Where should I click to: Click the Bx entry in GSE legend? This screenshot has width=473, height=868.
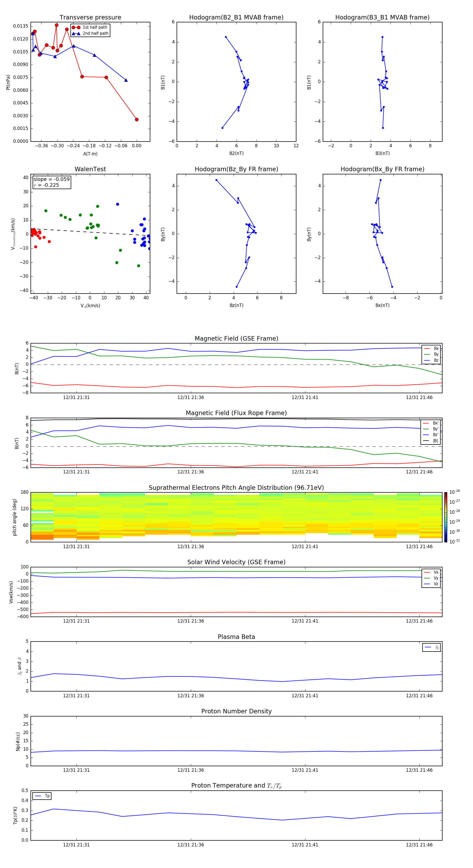pyautogui.click(x=431, y=349)
